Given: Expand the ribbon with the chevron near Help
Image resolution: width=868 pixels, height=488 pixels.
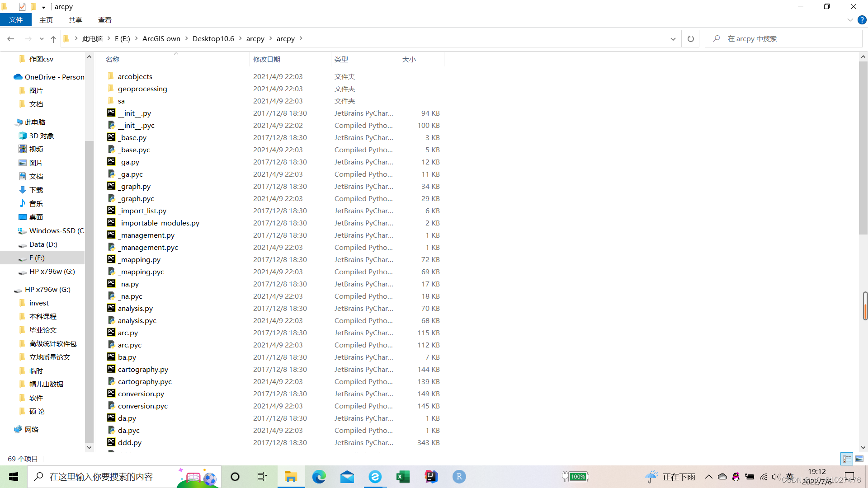Looking at the screenshot, I should (850, 20).
